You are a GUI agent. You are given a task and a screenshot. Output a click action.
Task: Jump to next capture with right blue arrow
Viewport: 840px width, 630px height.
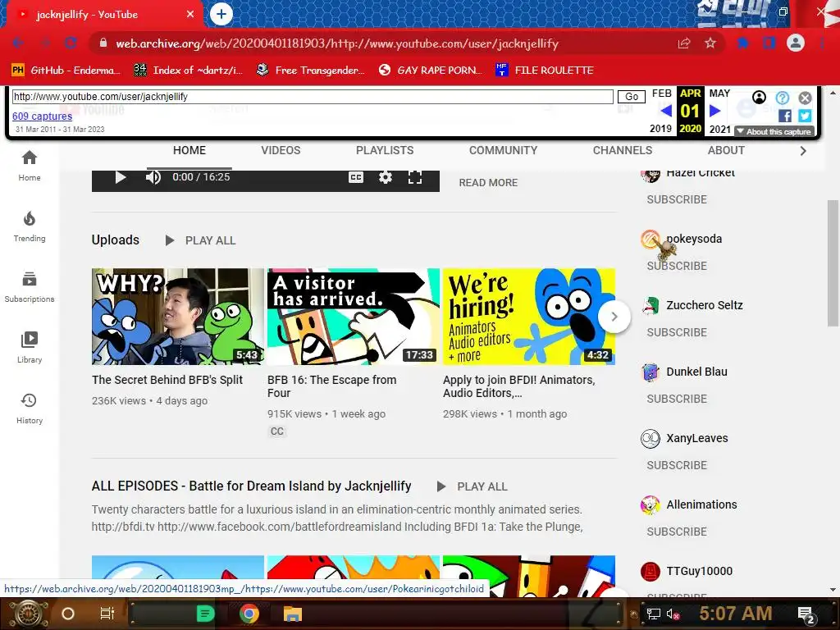(714, 111)
